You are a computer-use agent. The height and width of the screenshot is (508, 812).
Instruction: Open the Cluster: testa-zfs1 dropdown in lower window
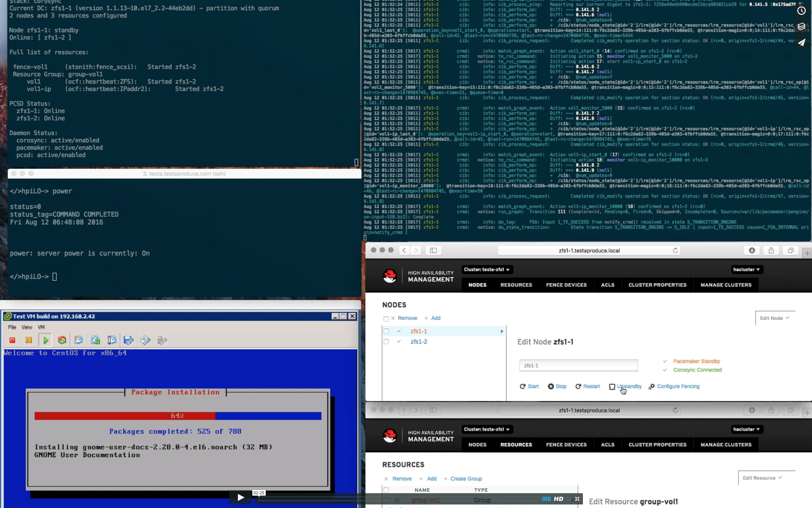click(x=487, y=429)
